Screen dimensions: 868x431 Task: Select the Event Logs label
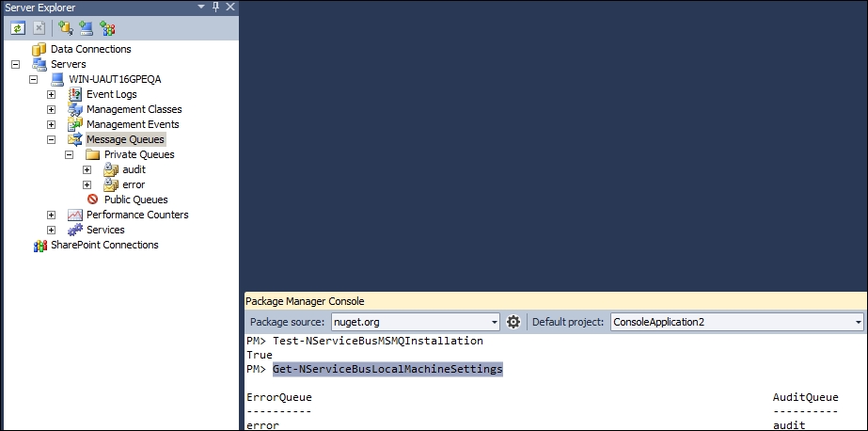111,94
